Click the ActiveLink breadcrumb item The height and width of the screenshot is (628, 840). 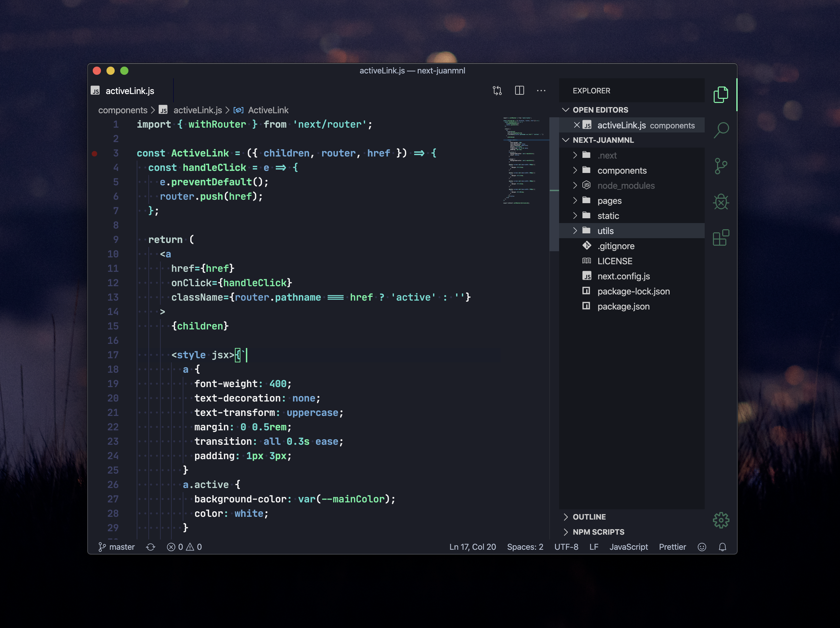(x=268, y=110)
